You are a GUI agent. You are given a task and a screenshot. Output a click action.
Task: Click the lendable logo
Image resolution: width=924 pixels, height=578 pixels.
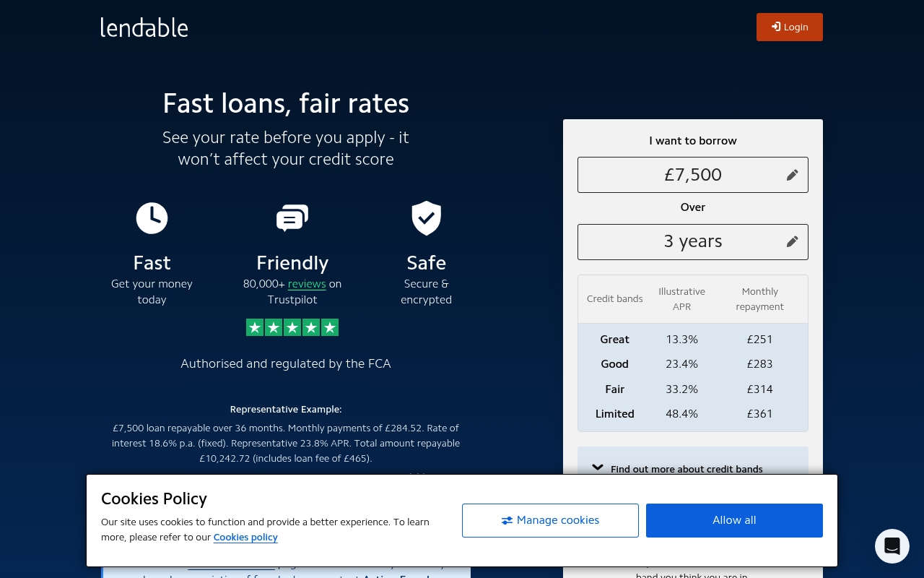[144, 27]
